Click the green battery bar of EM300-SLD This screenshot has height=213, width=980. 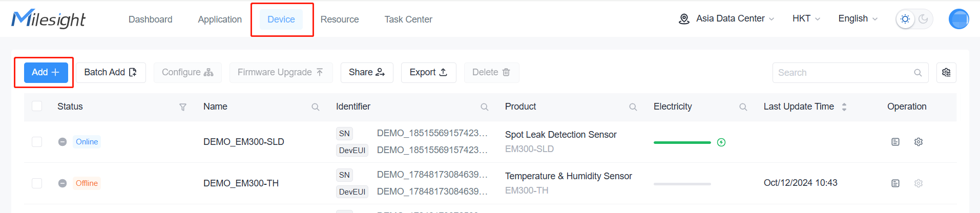pyautogui.click(x=682, y=142)
